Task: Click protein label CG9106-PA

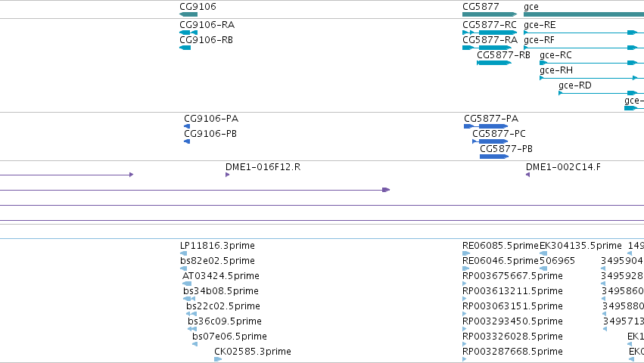Action: point(211,119)
